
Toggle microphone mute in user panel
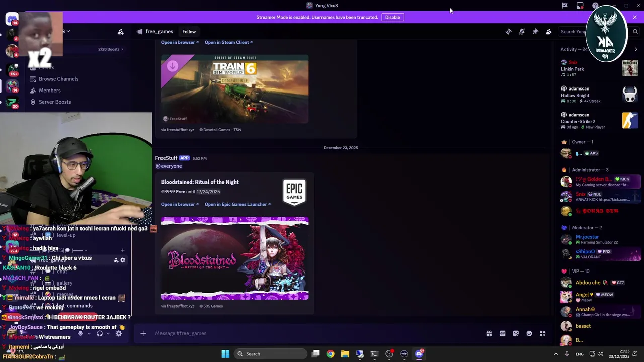(x=80, y=333)
